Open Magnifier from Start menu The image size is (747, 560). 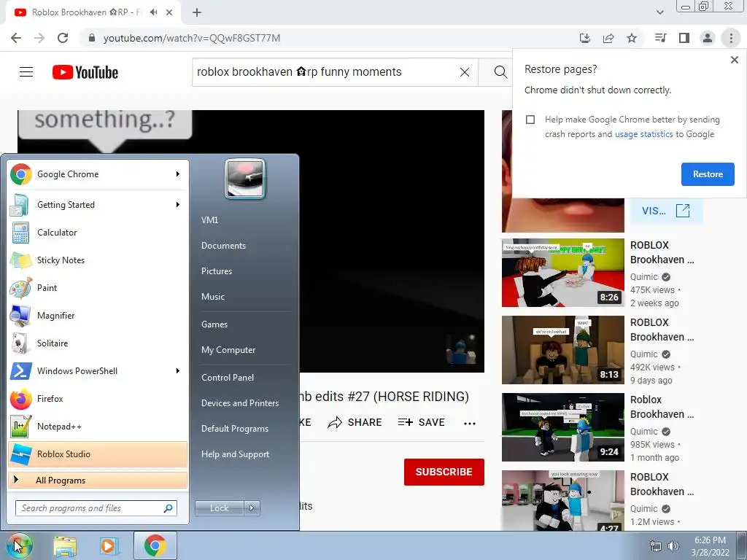[x=98, y=315]
